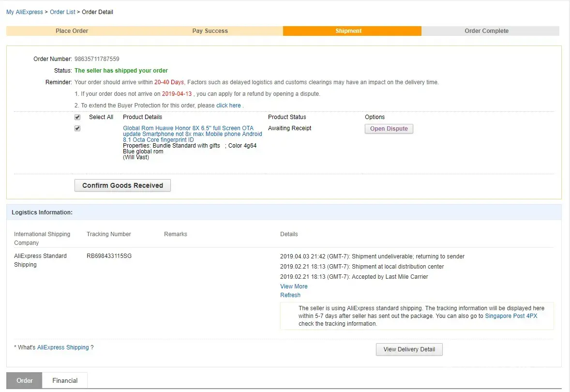Open the Order List breadcrumb
This screenshot has width=570, height=392.
click(x=62, y=12)
